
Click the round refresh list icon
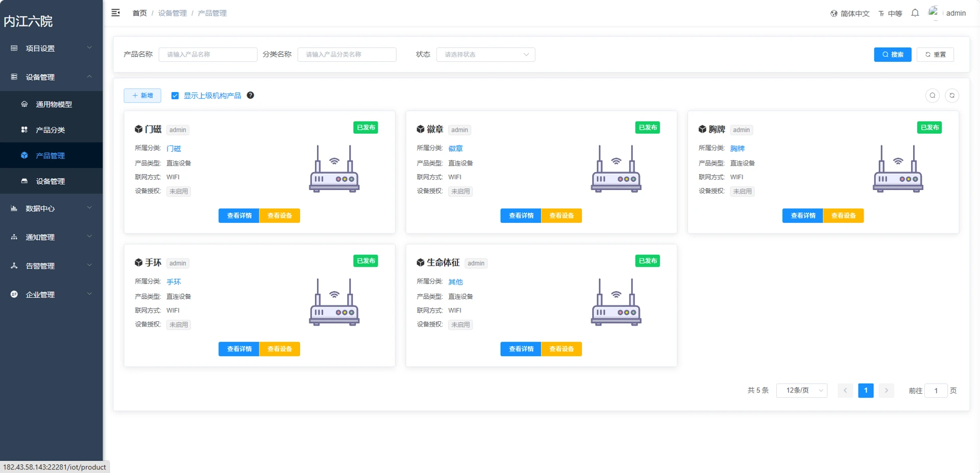coord(952,96)
